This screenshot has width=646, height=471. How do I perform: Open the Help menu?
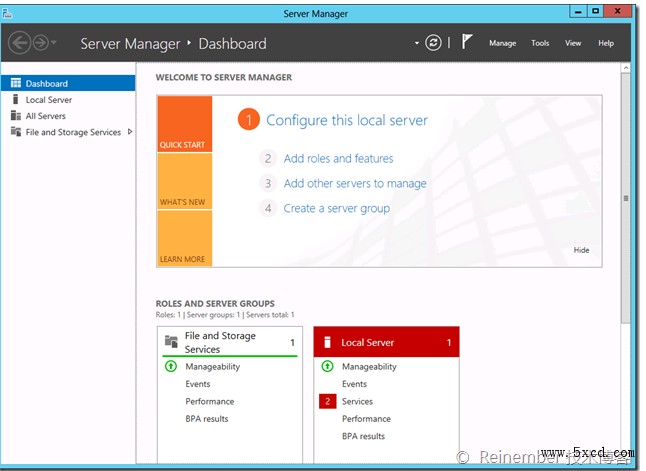(x=606, y=43)
